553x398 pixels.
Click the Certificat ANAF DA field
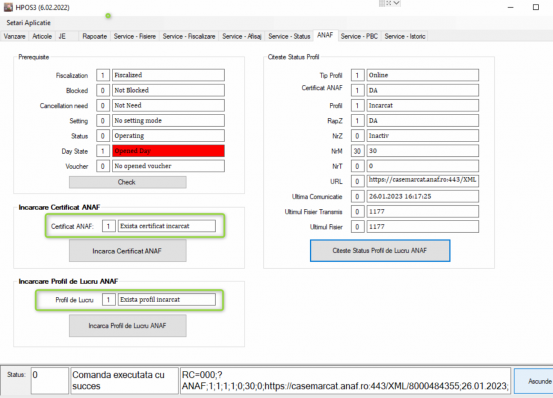423,90
